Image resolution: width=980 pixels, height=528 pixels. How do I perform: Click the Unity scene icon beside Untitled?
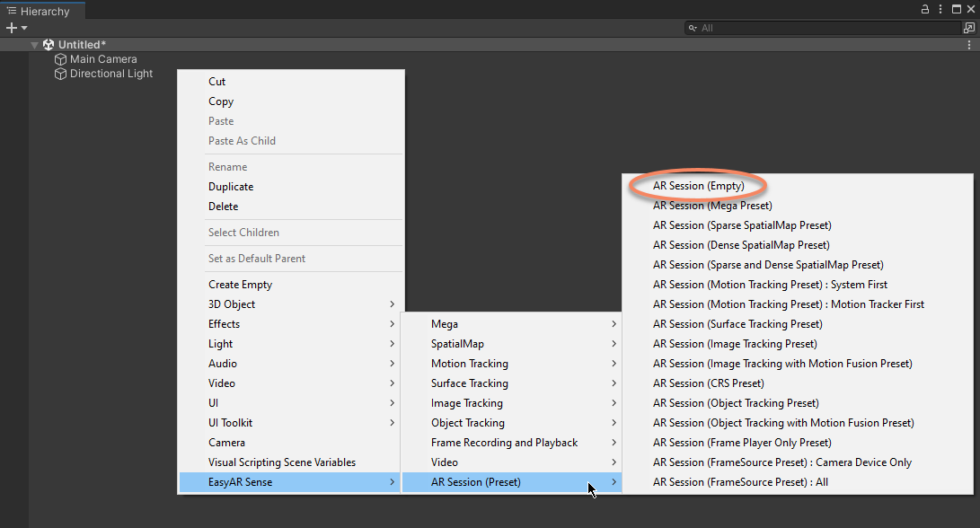(49, 45)
